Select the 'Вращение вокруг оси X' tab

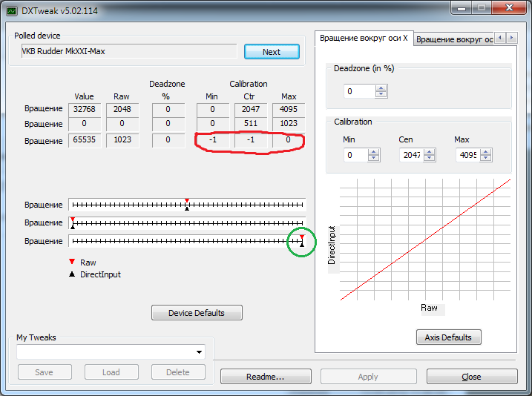363,39
